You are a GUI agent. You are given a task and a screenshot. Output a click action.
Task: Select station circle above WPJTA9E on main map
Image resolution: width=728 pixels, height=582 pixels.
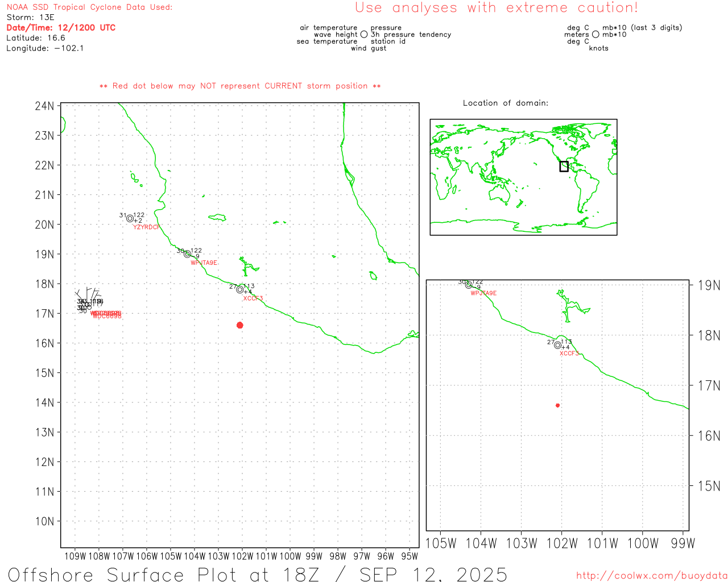(187, 253)
